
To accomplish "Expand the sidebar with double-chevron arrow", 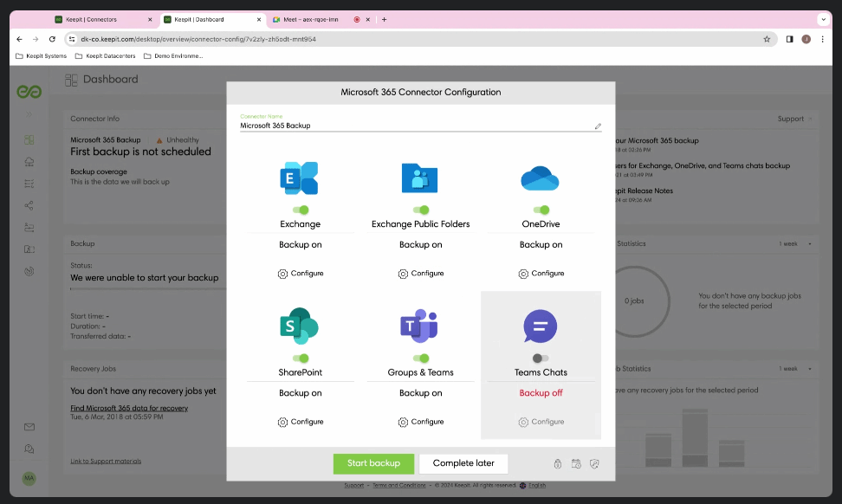I will tap(29, 115).
